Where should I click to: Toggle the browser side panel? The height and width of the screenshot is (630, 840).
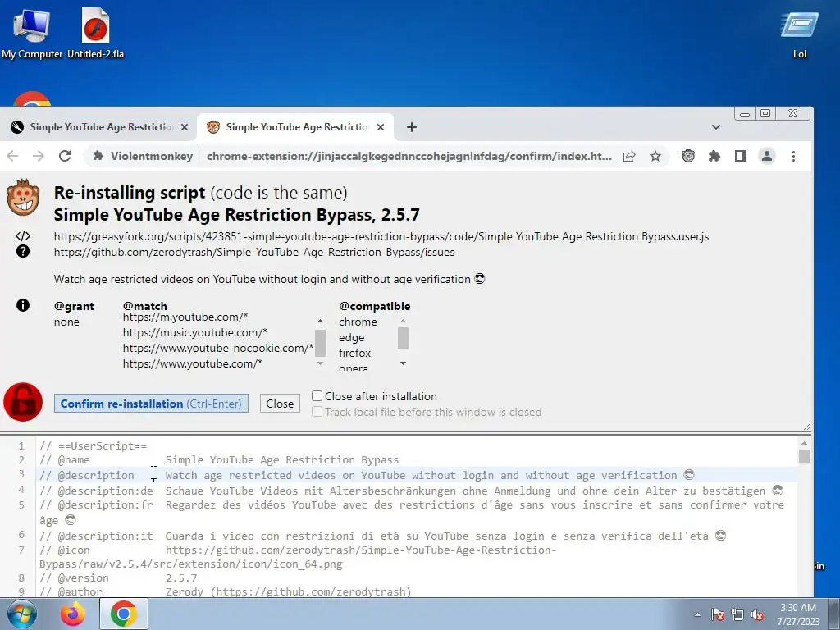pos(741,156)
